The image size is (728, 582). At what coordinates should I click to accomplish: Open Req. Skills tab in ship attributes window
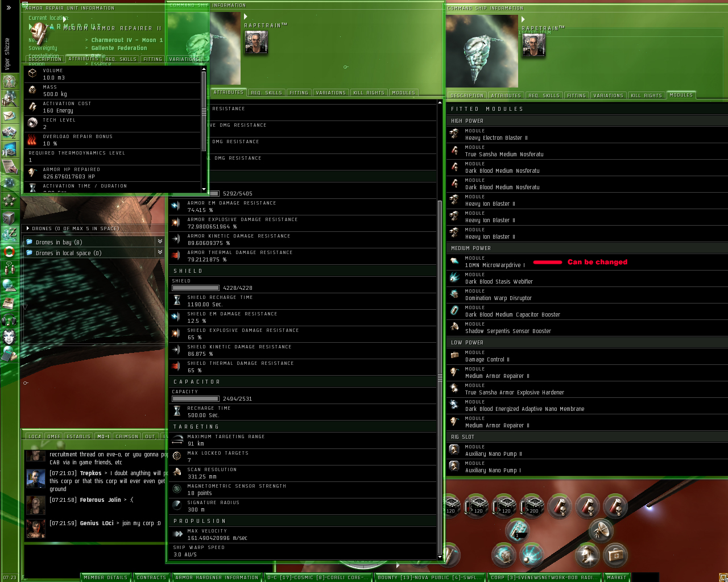point(266,93)
